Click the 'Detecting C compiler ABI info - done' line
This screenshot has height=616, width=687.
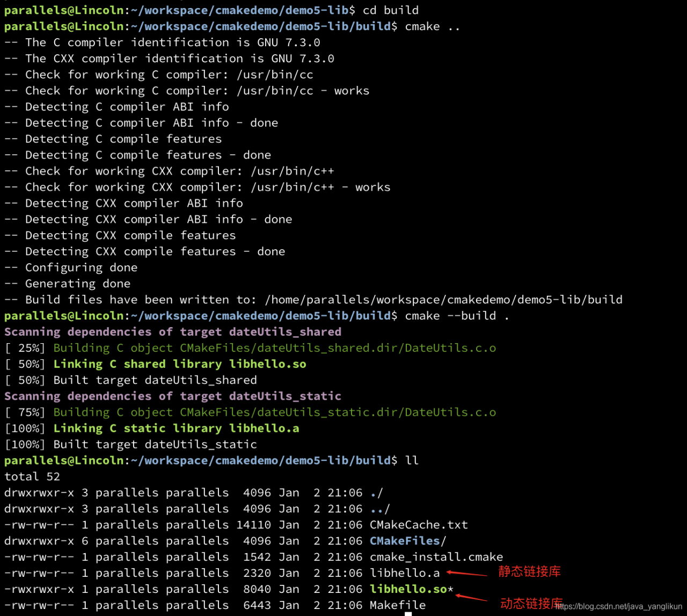click(141, 123)
